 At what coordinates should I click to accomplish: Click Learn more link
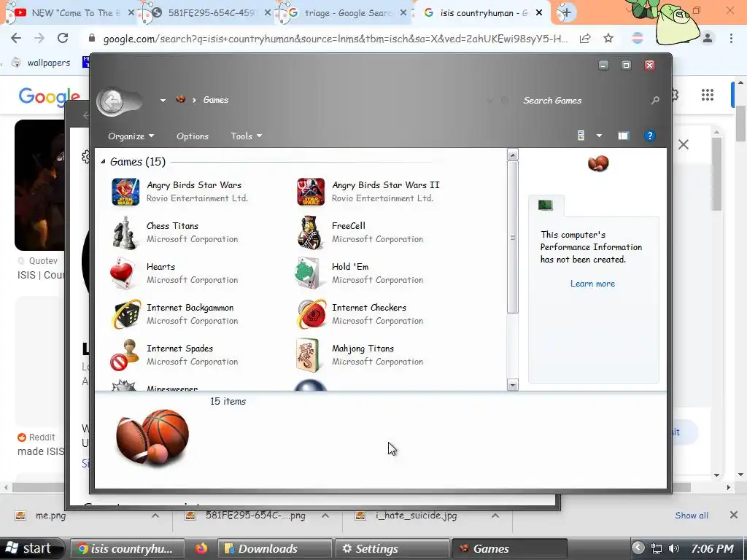coord(592,284)
